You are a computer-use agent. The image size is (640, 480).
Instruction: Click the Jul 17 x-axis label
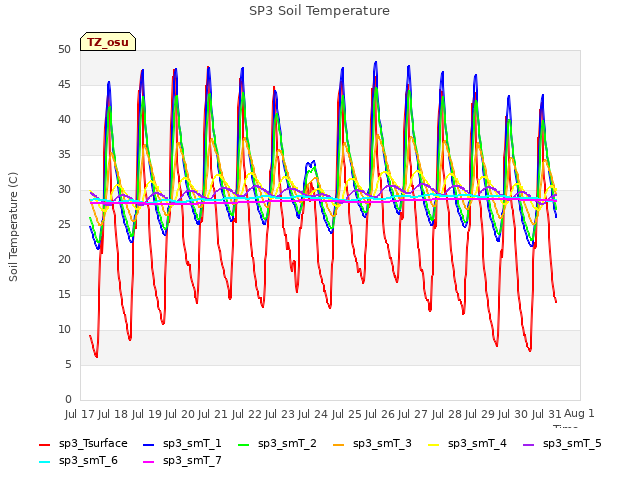[80, 414]
